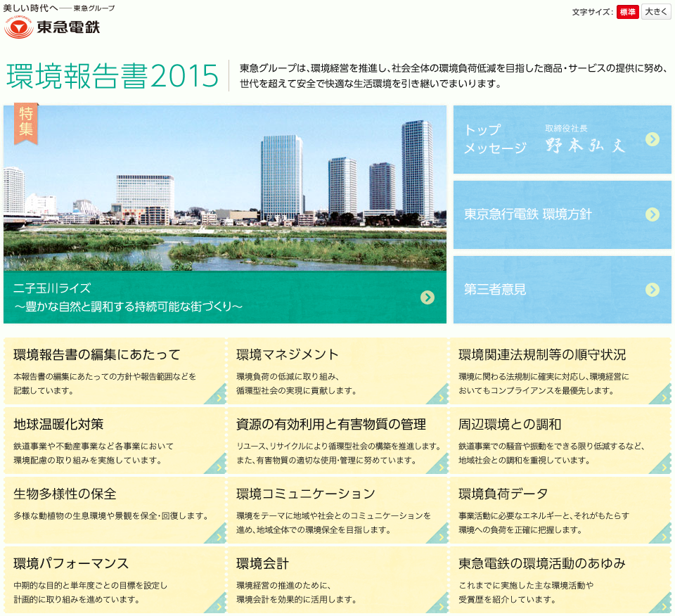Open 環境パフォーマンス card
The width and height of the screenshot is (675, 616).
115,580
